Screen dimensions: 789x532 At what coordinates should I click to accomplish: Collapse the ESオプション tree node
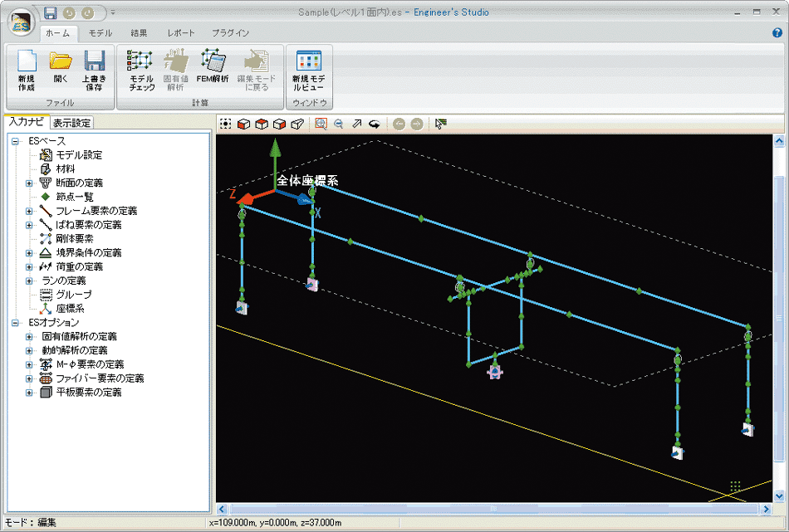[15, 323]
